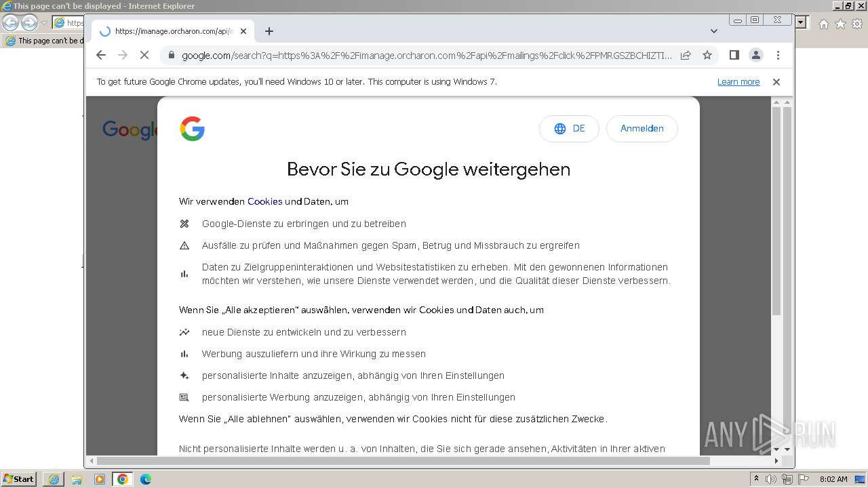Click the volume speaker tray icon
Image resolution: width=868 pixels, height=488 pixels.
771,479
